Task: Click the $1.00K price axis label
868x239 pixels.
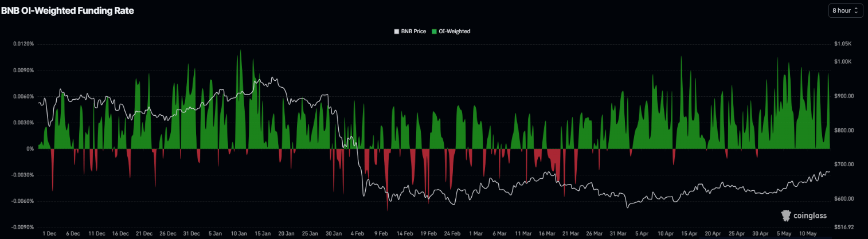Action: (843, 61)
